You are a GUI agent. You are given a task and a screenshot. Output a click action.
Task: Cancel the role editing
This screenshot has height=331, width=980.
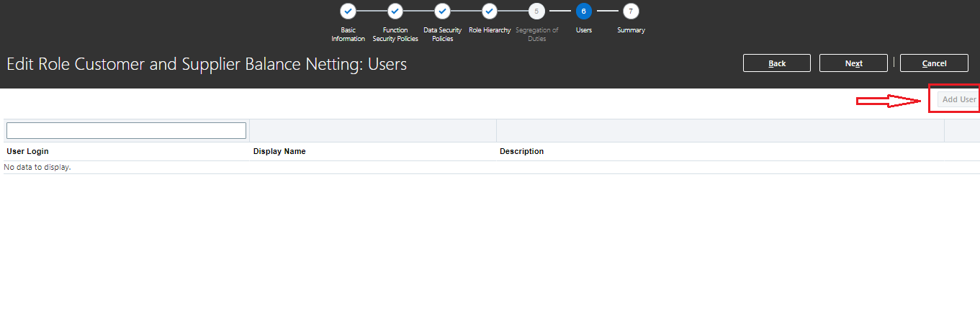934,63
